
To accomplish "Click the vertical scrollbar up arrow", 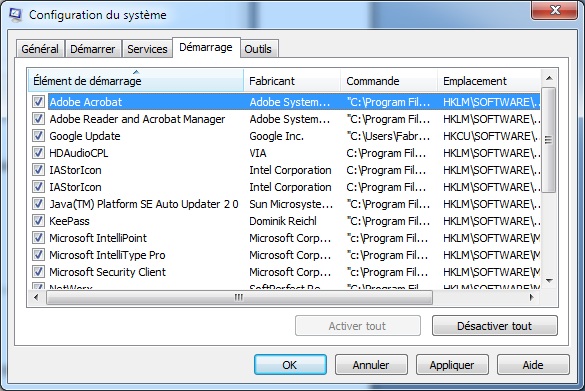I will coord(549,78).
